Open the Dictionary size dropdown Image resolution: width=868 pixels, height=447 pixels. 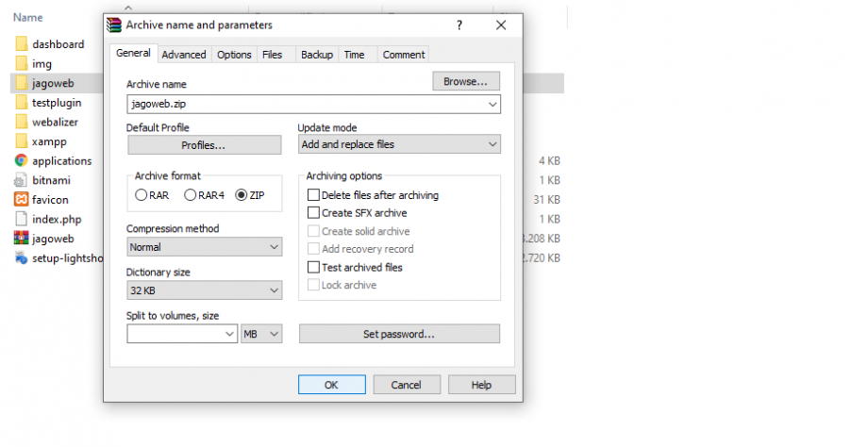coord(205,290)
